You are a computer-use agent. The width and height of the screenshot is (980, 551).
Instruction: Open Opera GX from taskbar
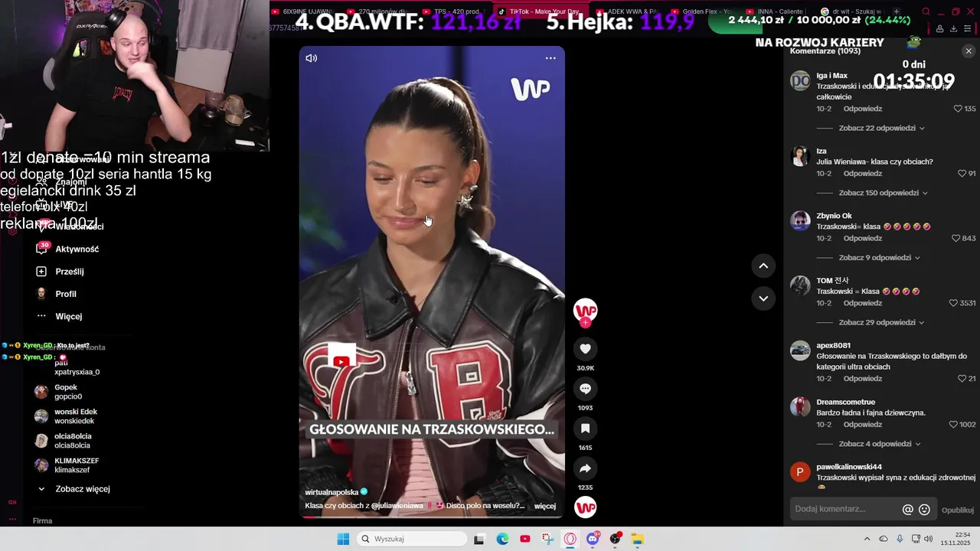(x=570, y=539)
